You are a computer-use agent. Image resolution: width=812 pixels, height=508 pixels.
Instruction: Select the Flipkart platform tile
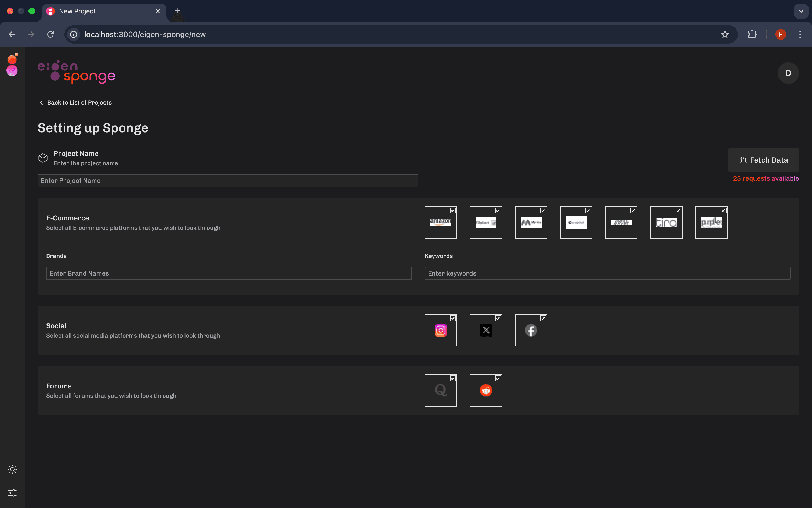pos(486,223)
